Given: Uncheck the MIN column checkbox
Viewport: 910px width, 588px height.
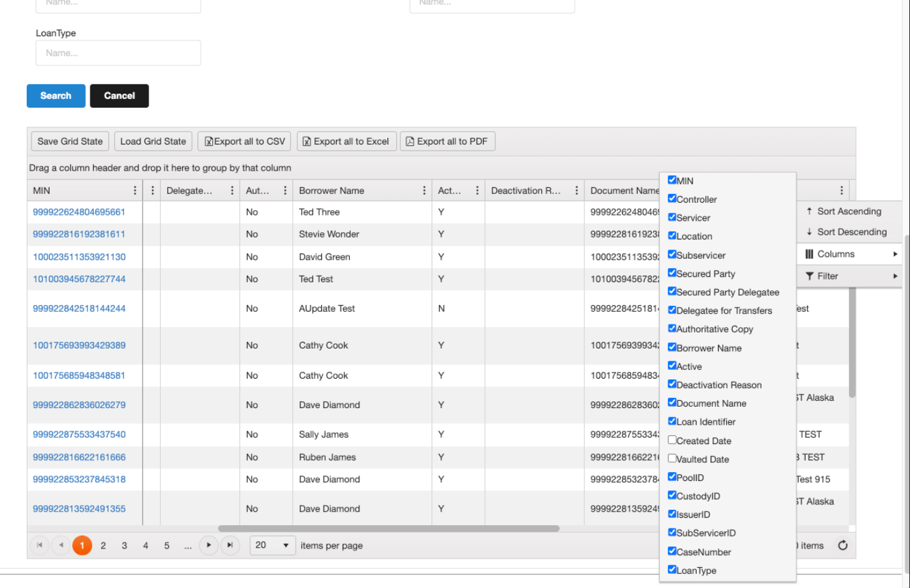Looking at the screenshot, I should click(x=672, y=180).
